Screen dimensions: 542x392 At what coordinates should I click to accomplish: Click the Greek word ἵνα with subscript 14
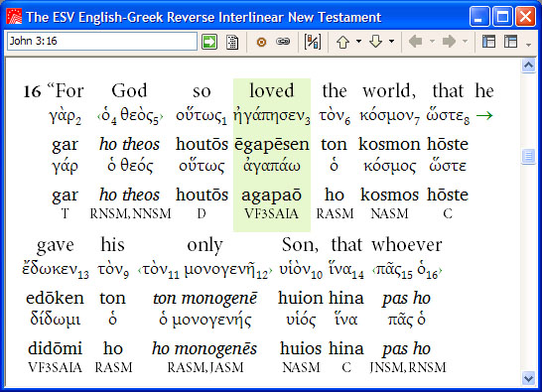click(346, 270)
